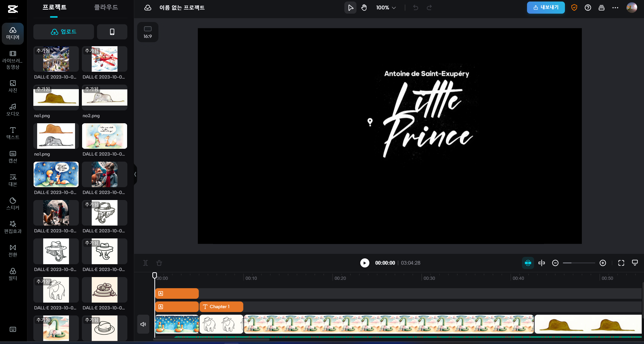The image size is (644, 344).
Task: Click the 업로드 (Upload) button
Action: pos(64,32)
